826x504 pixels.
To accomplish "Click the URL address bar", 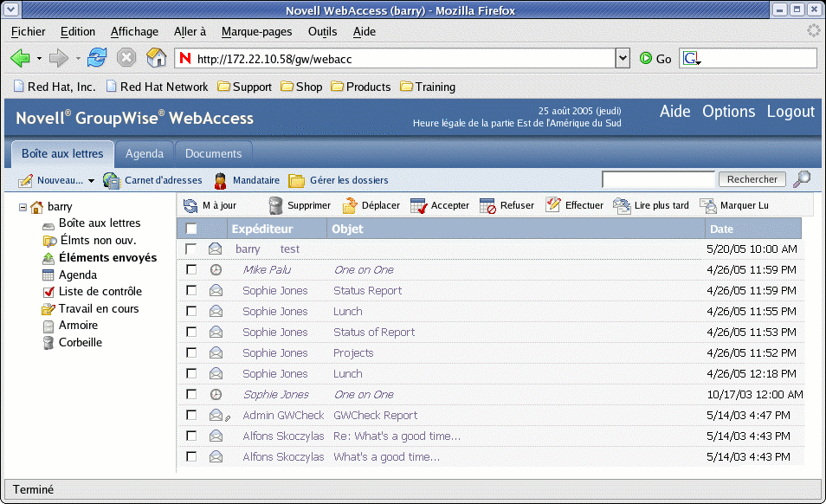I will pyautogui.click(x=395, y=59).
